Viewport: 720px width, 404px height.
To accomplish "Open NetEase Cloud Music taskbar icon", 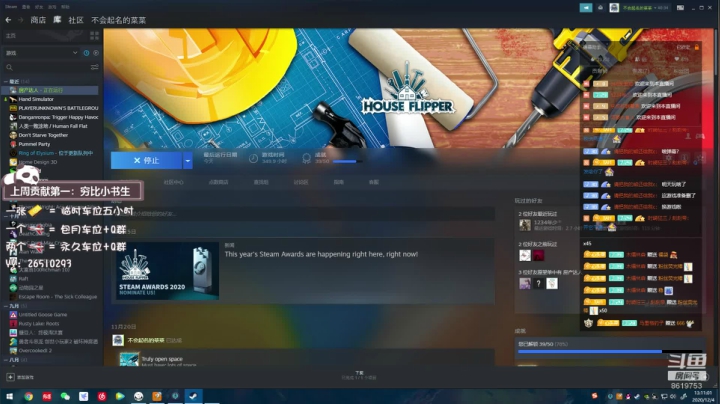I will click(102, 396).
